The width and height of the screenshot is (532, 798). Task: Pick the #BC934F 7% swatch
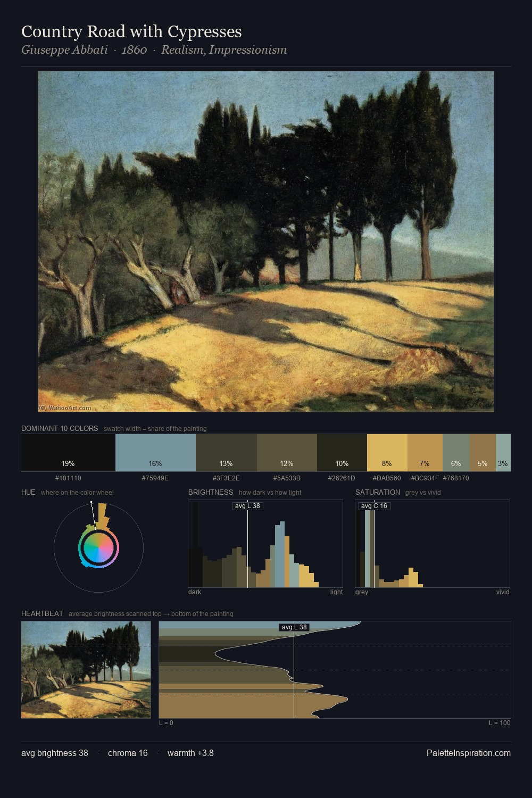click(x=425, y=453)
